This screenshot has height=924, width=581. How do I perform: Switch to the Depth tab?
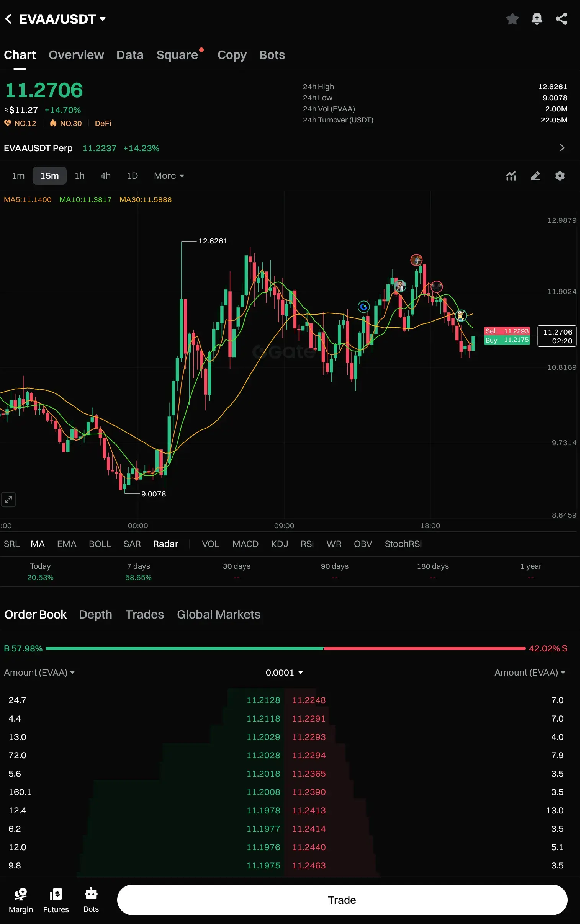pyautogui.click(x=96, y=614)
